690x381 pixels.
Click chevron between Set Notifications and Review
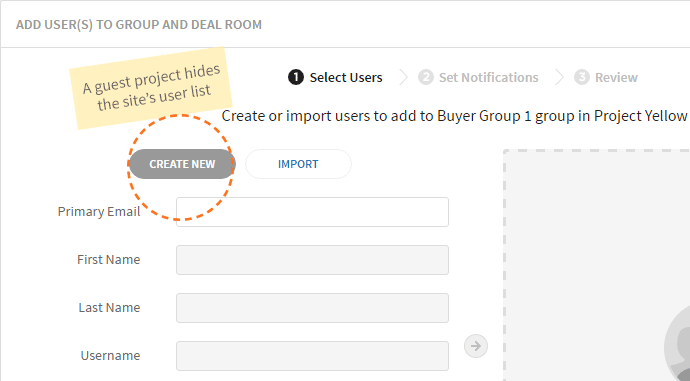(559, 77)
